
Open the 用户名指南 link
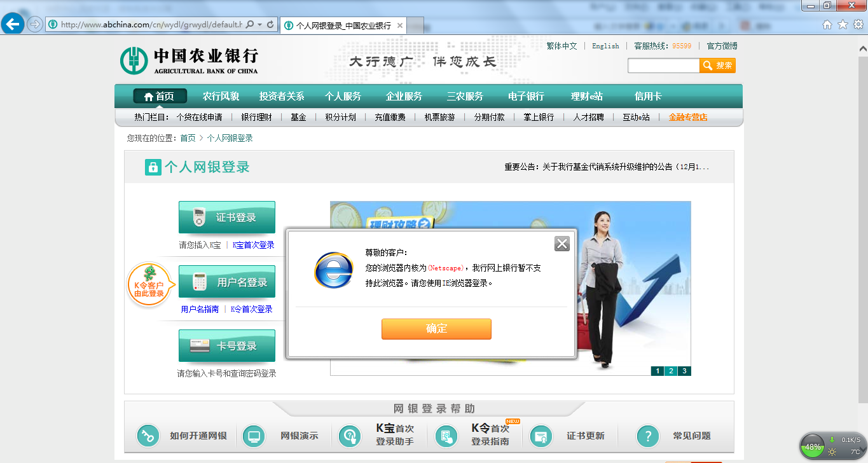point(200,309)
